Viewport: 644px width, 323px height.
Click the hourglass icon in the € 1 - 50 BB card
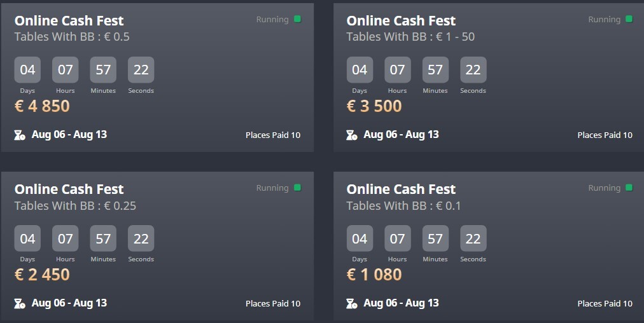click(x=352, y=135)
